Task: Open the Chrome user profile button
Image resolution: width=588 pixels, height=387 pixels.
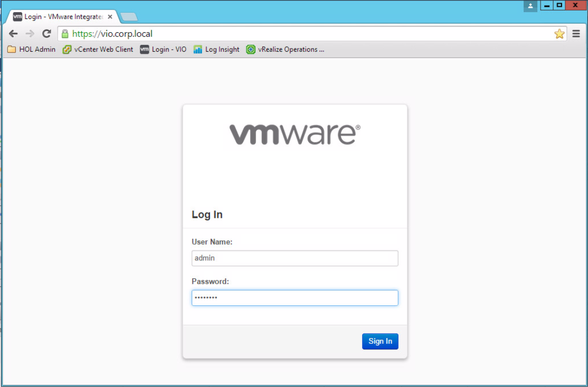Action: (530, 6)
